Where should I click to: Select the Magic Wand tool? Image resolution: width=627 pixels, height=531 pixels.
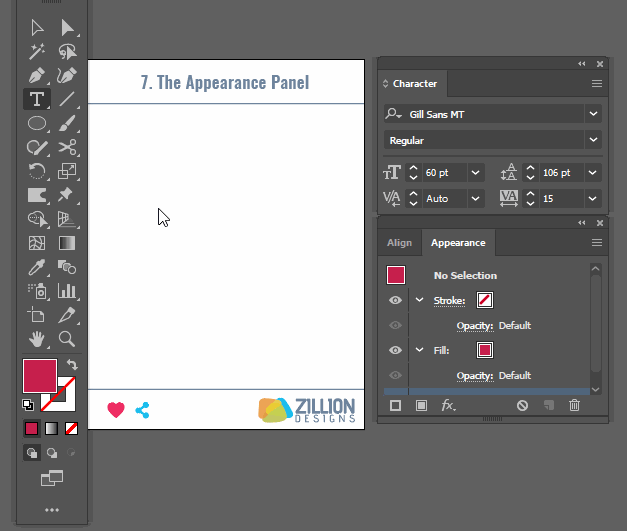tap(37, 51)
